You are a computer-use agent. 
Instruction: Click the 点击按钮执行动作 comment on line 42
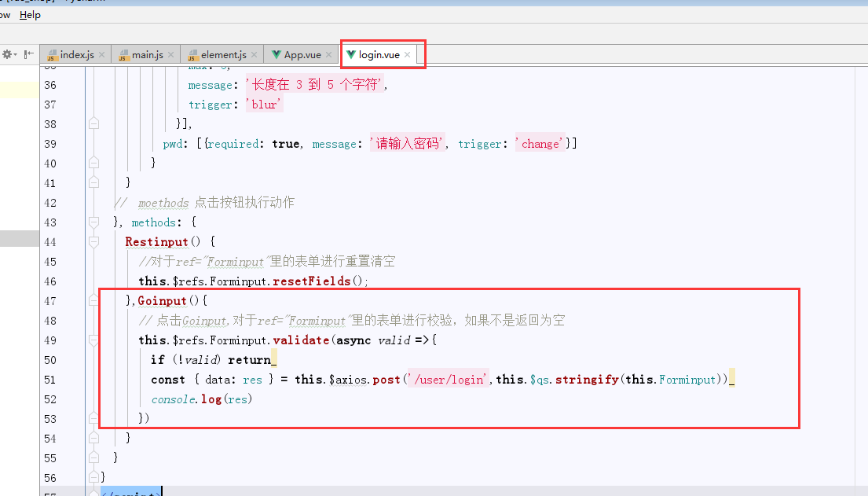(244, 202)
